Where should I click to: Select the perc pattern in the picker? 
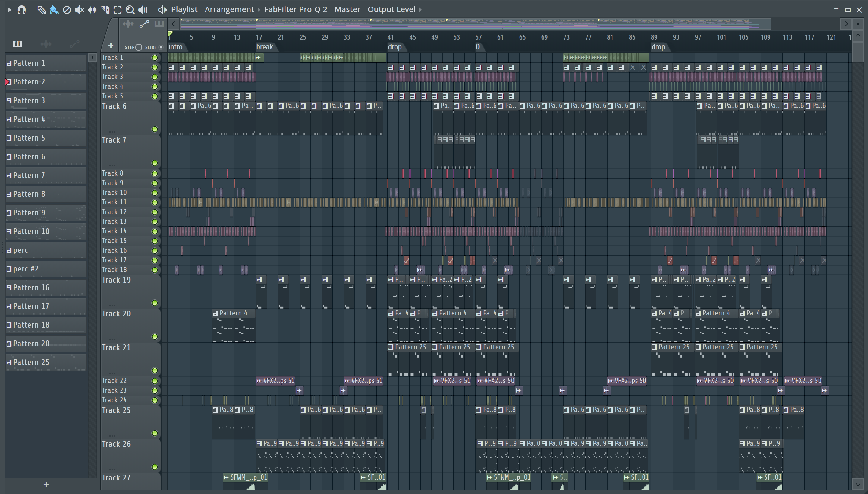[46, 250]
